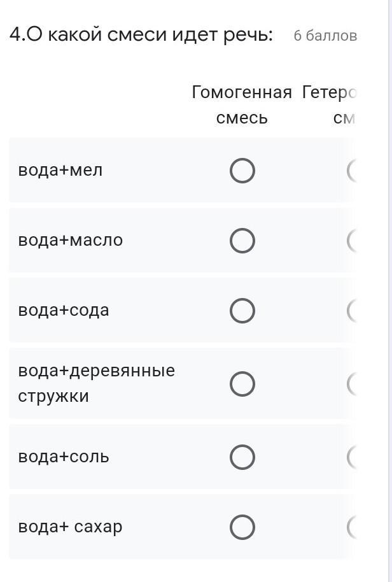Click the Гомогенная смесь column header
The width and height of the screenshot is (392, 582).
242,104
